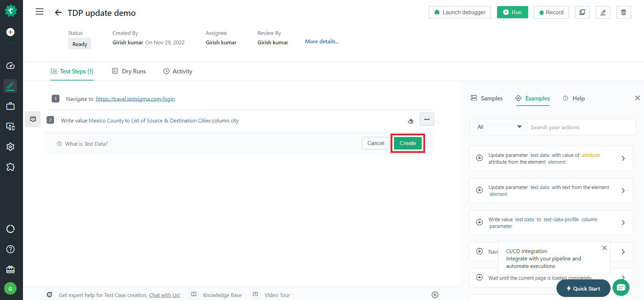Click the plus create-new icon in sidebar
The height and width of the screenshot is (300, 644).
[x=10, y=32]
